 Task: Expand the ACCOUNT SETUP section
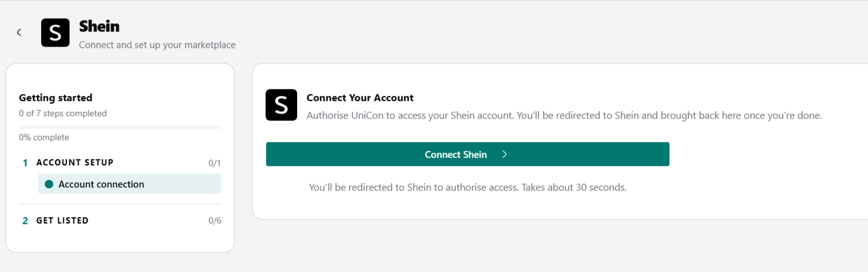pos(120,163)
